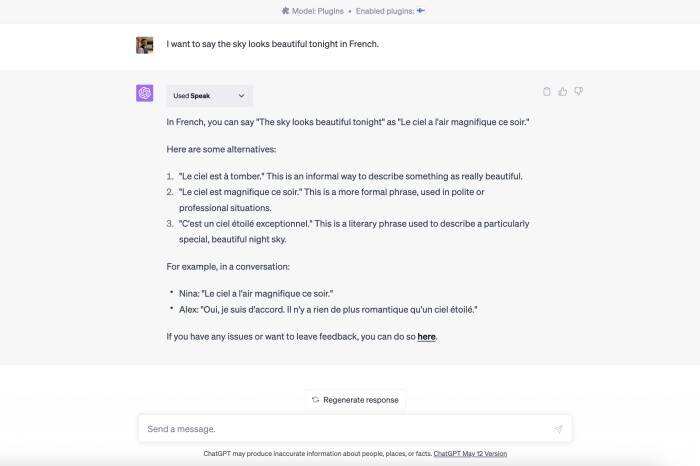This screenshot has width=700, height=466.
Task: Open the Model: Plugins label at top
Action: [x=316, y=11]
